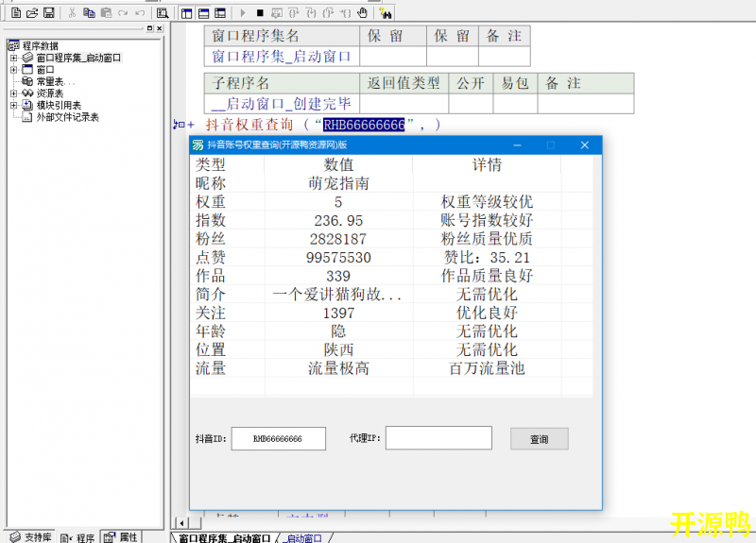Close the left side panel with X
This screenshot has height=543, width=756.
click(x=160, y=28)
